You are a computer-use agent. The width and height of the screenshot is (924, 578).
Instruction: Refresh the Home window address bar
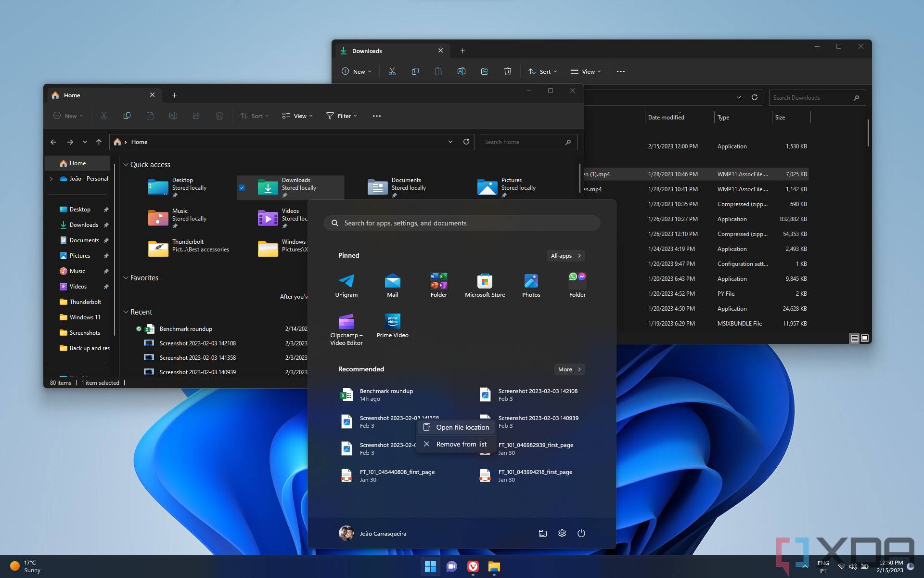click(x=466, y=142)
